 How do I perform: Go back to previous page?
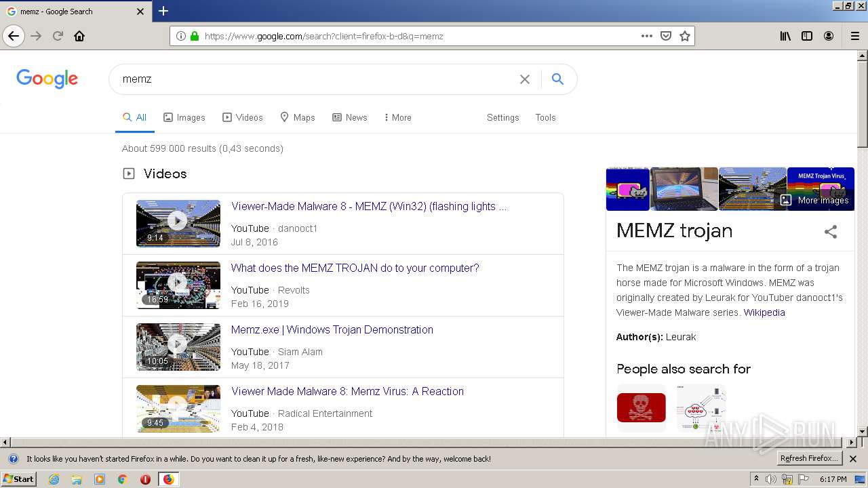14,36
